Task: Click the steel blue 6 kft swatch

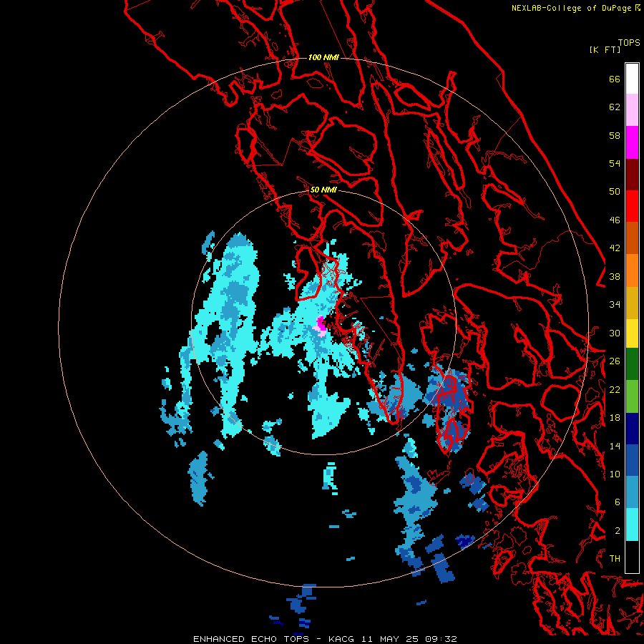Action: coord(632,492)
